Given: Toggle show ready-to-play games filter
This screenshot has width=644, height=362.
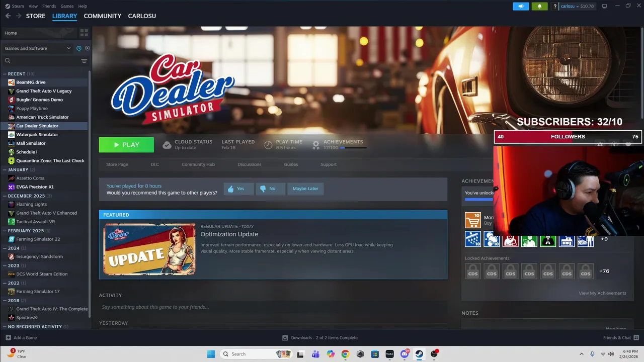Looking at the screenshot, I should (87, 48).
